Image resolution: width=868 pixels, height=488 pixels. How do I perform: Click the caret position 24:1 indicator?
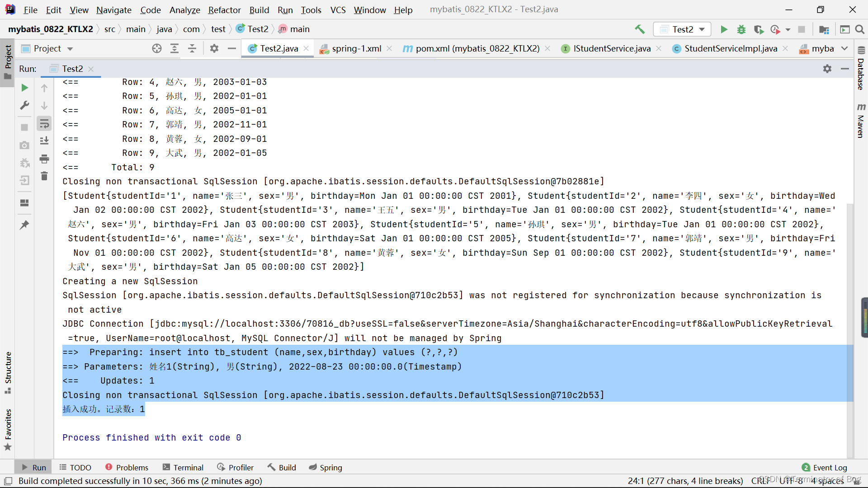685,481
